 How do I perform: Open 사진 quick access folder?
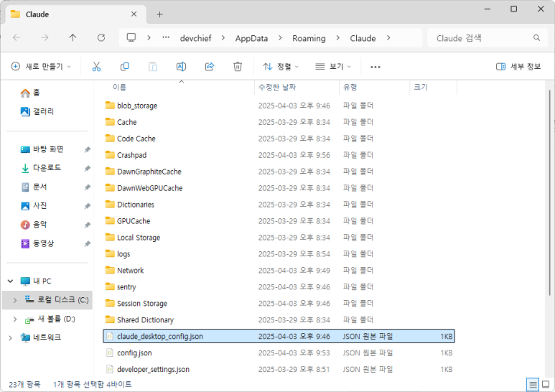pyautogui.click(x=34, y=205)
